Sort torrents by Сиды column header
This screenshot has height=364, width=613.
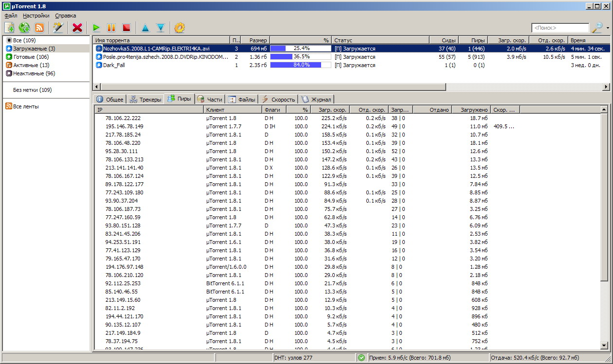[443, 40]
